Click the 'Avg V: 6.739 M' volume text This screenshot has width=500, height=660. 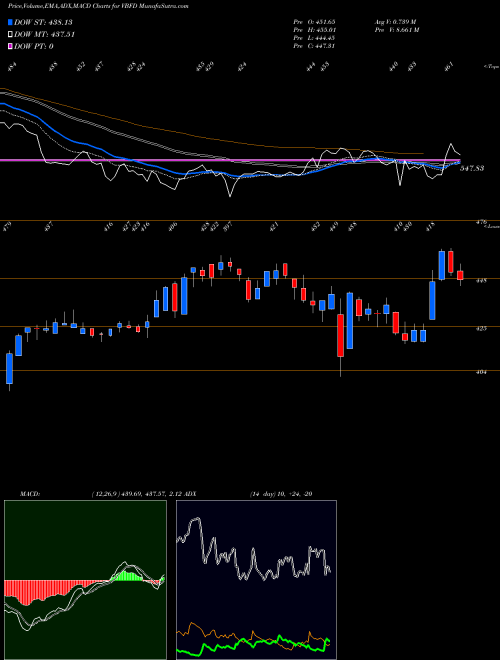395,21
